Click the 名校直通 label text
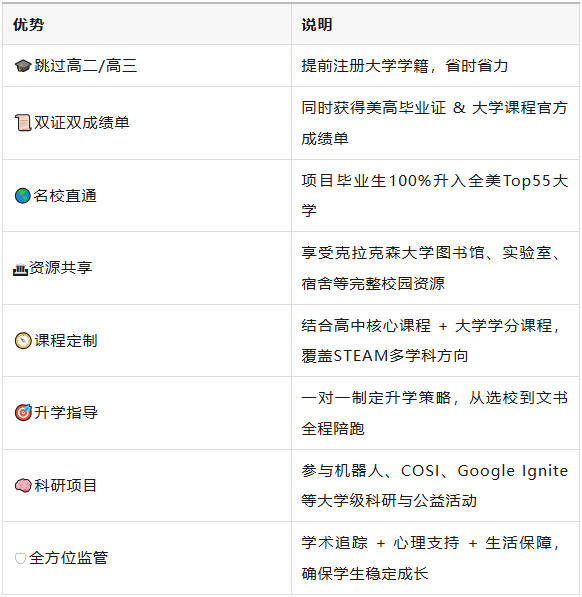This screenshot has height=597, width=582. pos(65,196)
